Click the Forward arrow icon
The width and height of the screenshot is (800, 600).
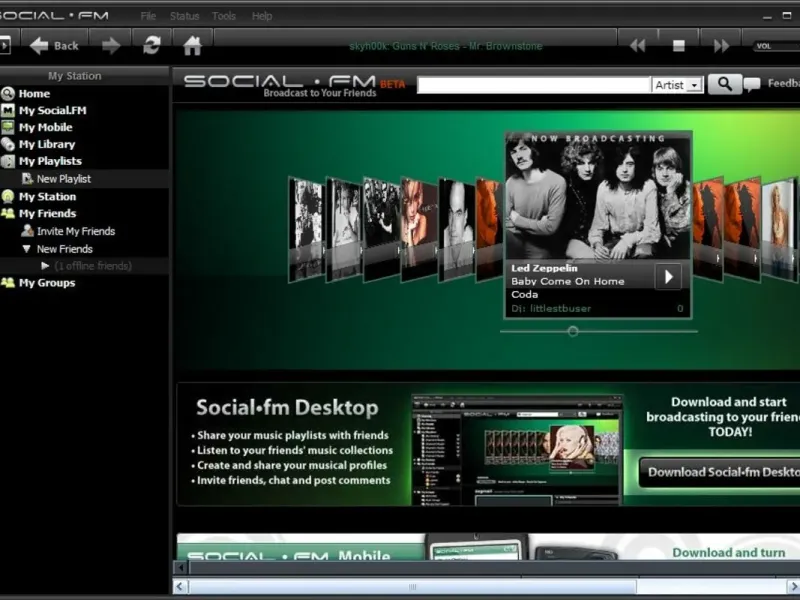tap(111, 45)
